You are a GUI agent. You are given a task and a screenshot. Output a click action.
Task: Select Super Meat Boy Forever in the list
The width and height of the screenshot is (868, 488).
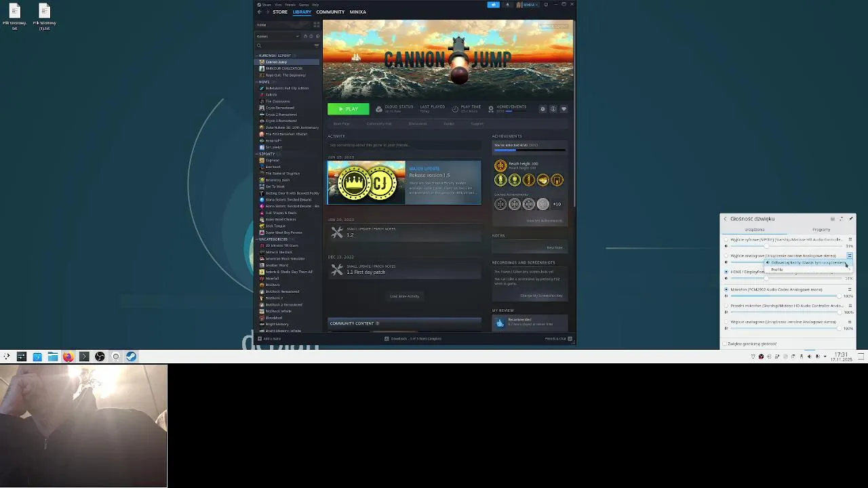283,232
